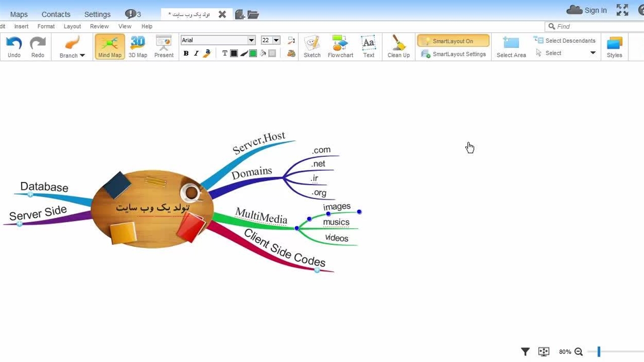The image size is (644, 362).
Task: Click Select Descendants
Action: point(565,41)
